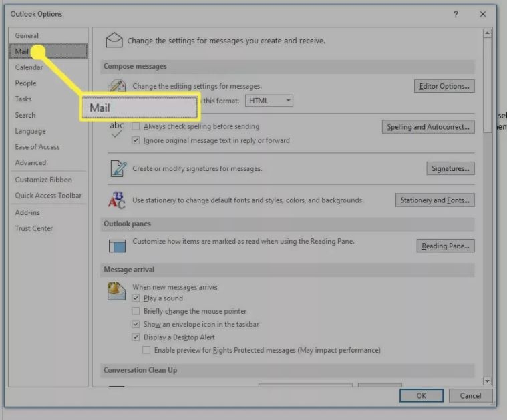Go to Language settings
Viewport: 507px width, 420px height.
pos(48,131)
